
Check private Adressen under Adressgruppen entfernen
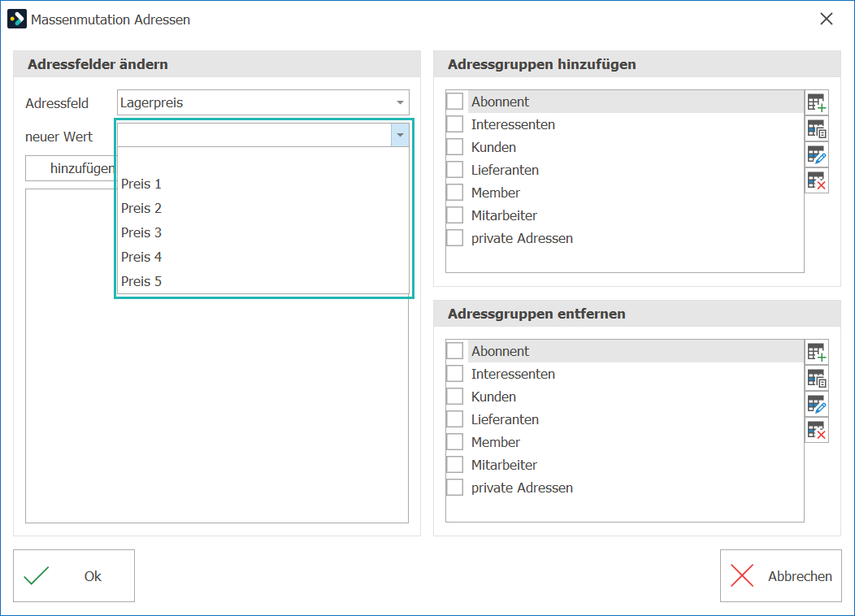pos(455,488)
